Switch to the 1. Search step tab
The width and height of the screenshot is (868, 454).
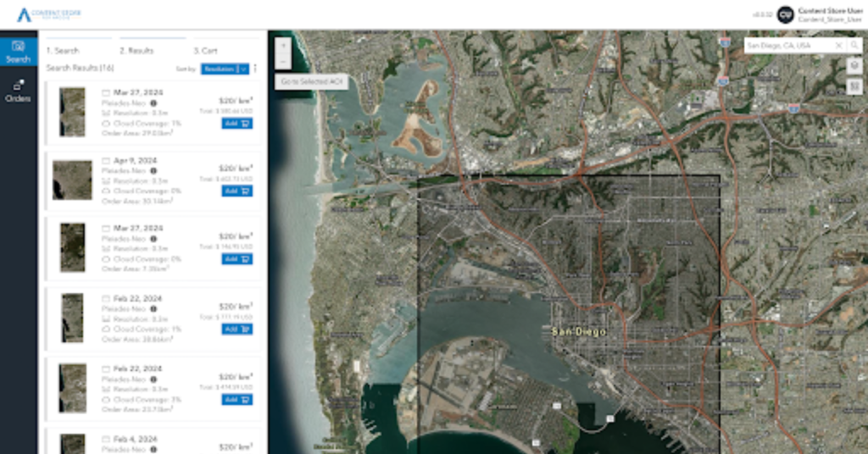pyautogui.click(x=63, y=51)
